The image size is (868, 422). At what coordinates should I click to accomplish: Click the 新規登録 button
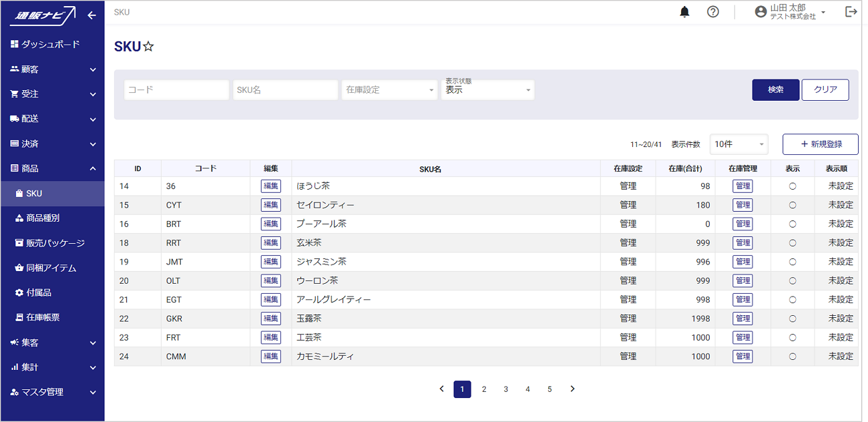[x=820, y=144]
